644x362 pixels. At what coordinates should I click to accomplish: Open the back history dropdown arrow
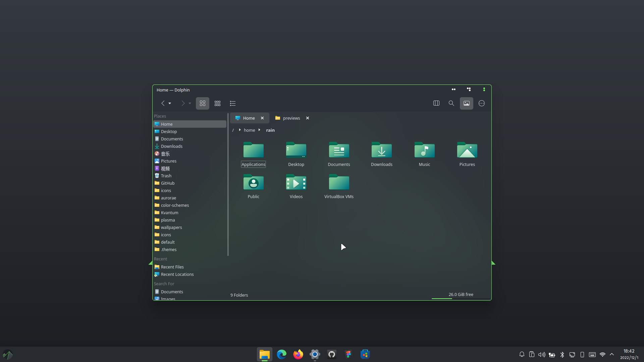(x=170, y=103)
